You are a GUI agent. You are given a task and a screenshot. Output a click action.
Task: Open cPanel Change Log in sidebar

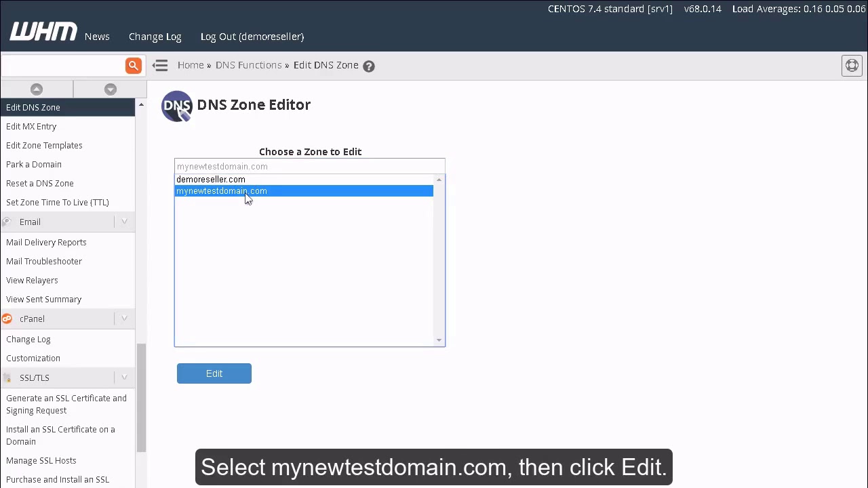[28, 339]
